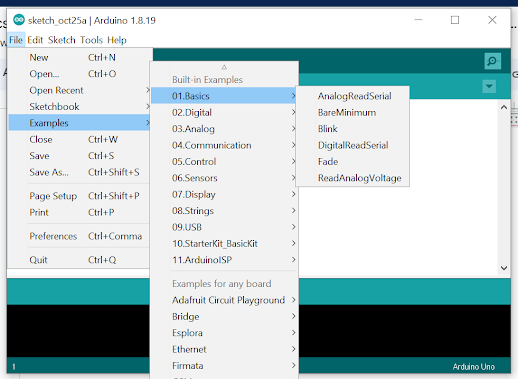This screenshot has height=379, width=518.
Task: Expand 11.ArduinoISP examples submenu
Action: click(x=224, y=260)
